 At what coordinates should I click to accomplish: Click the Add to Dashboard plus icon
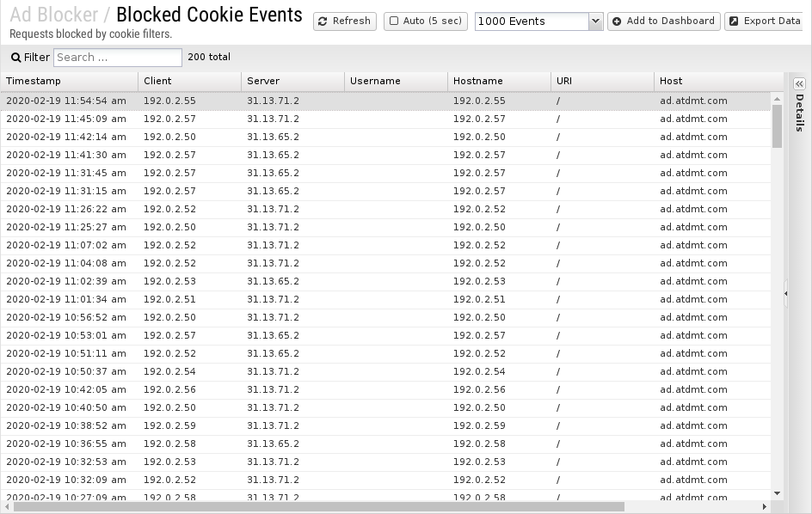617,21
